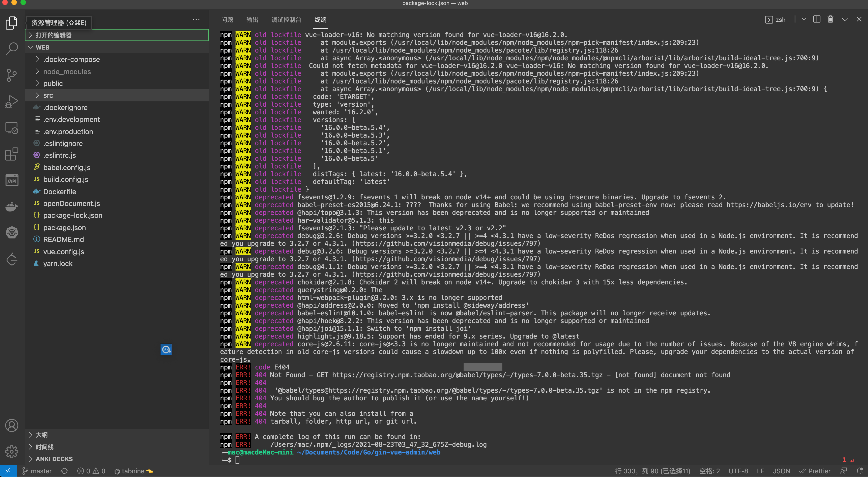Expand the node_modules folder
The image size is (868, 477).
coord(67,71)
